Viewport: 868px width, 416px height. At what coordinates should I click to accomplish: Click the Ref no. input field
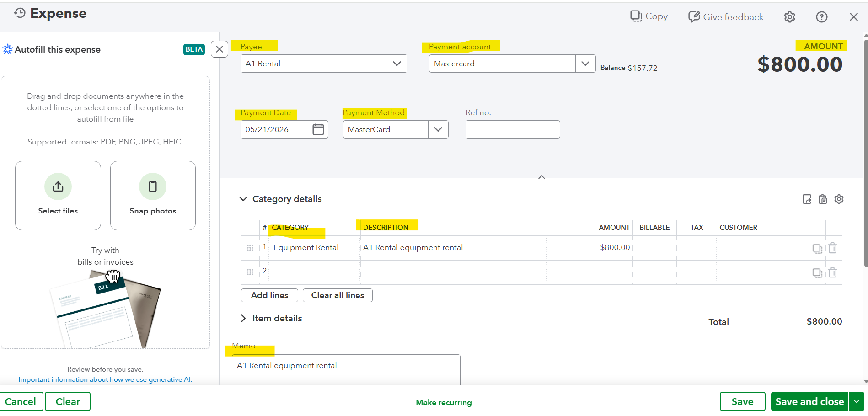coord(513,129)
